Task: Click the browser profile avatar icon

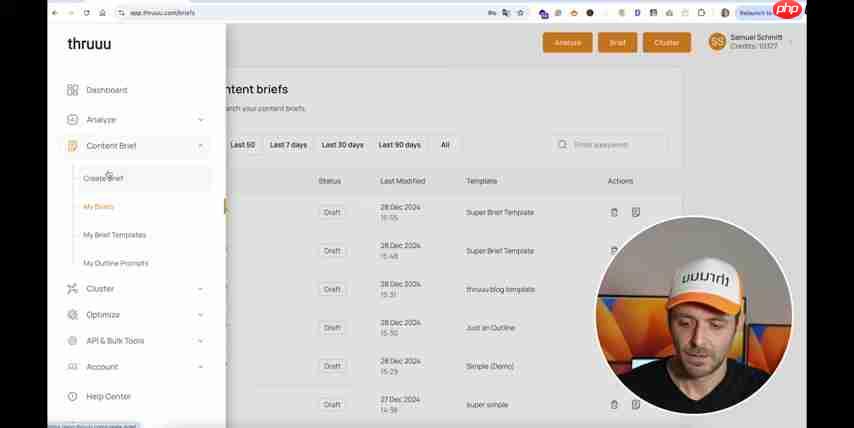Action: (x=725, y=13)
